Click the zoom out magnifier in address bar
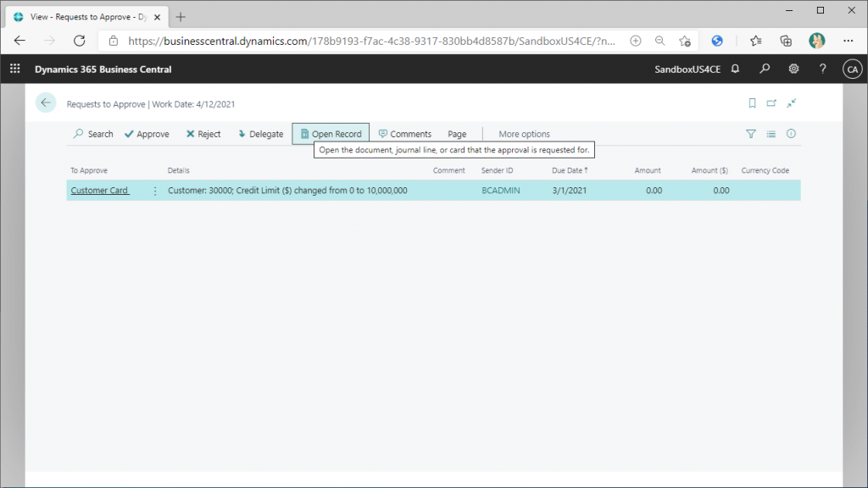 659,41
